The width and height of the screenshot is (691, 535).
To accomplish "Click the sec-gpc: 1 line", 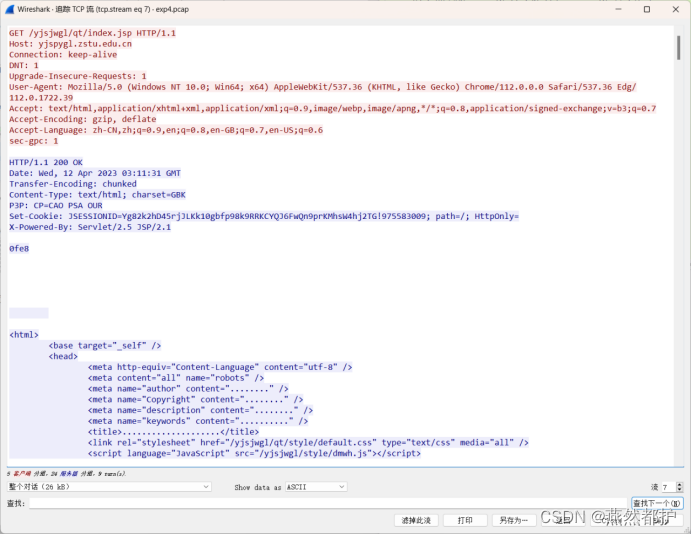I will 33,141.
